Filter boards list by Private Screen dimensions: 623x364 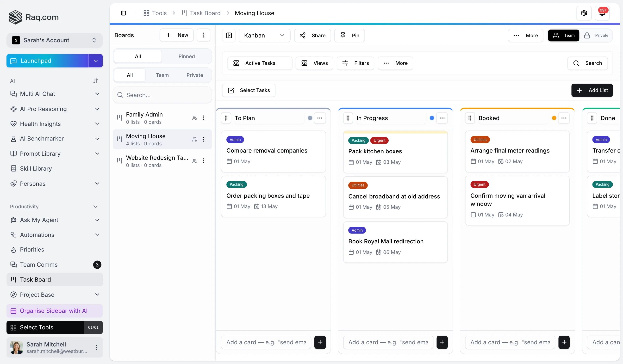(x=194, y=75)
